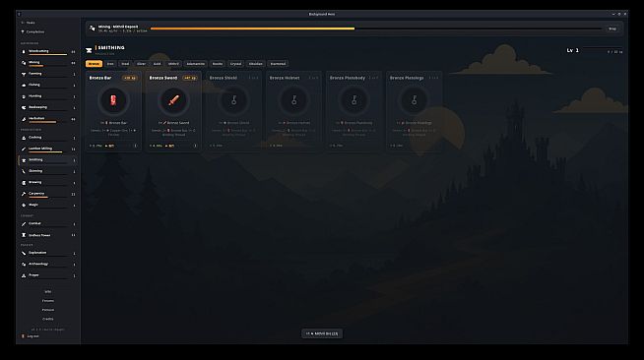Open the Carpentry hammer icon
The width and height of the screenshot is (644, 360).
pyautogui.click(x=24, y=194)
